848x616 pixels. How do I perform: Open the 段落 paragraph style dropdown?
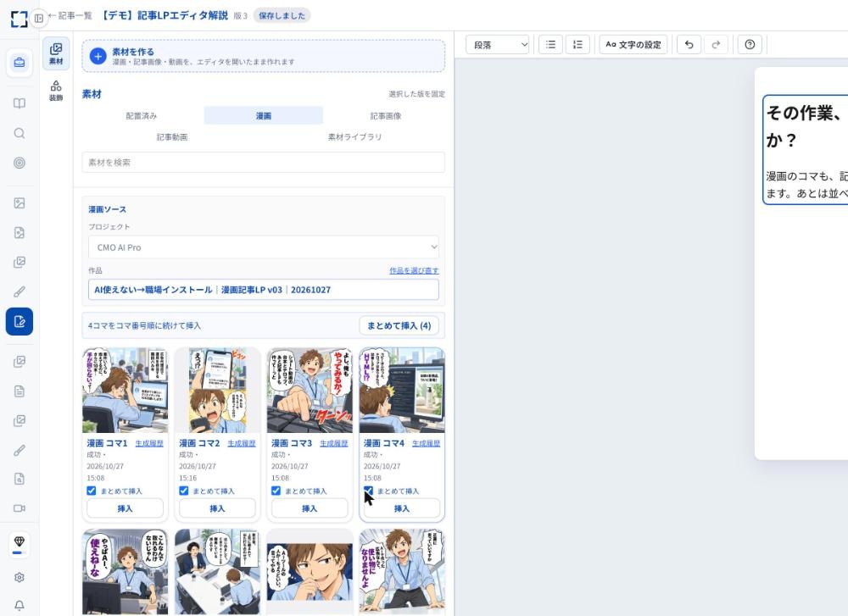[498, 44]
